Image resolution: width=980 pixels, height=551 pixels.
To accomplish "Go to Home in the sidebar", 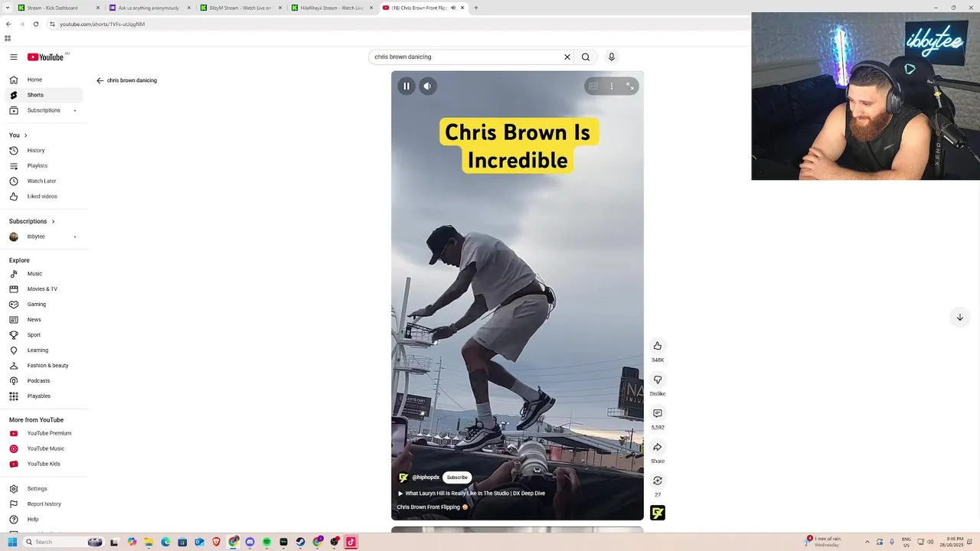I will coord(44,80).
